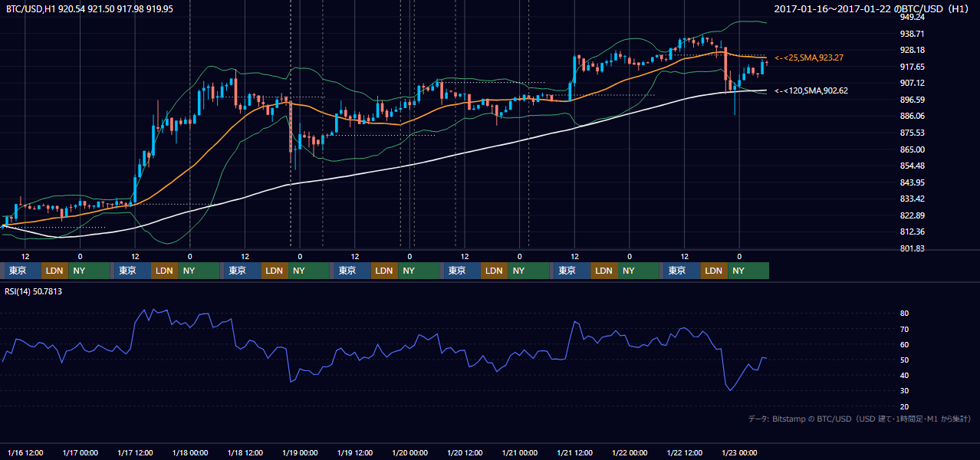The width and height of the screenshot is (980, 460).
Task: Click price axis value 886.06
Action: click(x=912, y=116)
